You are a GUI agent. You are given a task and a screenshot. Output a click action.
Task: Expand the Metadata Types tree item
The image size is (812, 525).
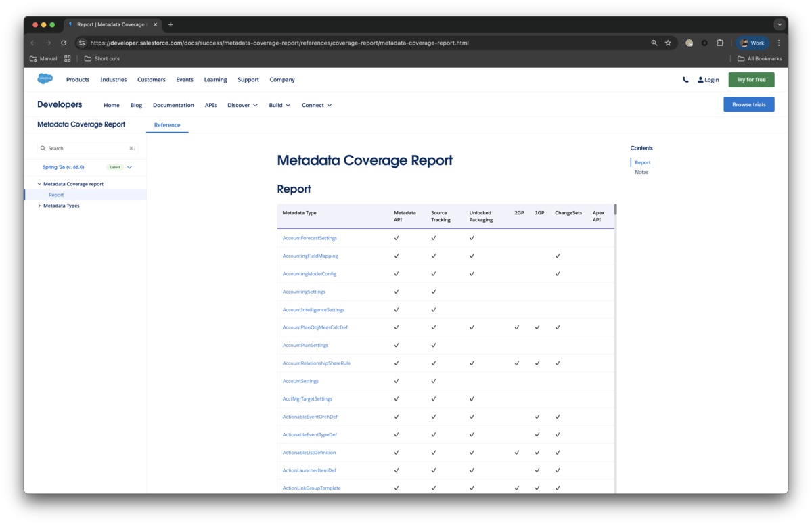(39, 206)
